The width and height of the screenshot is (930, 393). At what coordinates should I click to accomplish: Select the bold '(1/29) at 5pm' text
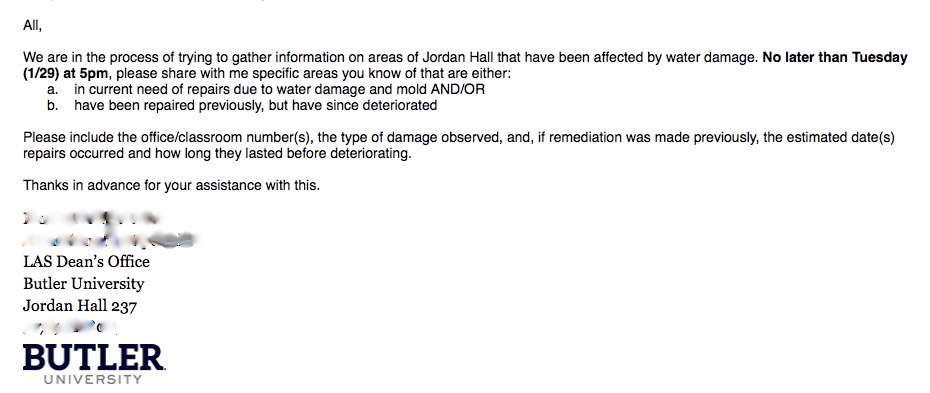pos(65,74)
